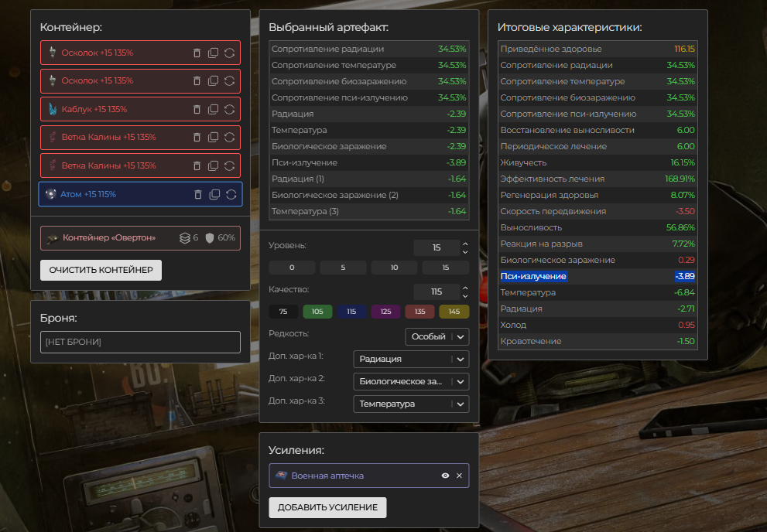Click the Кровотечение stat label
Image resolution: width=767 pixels, height=532 pixels.
coord(531,342)
